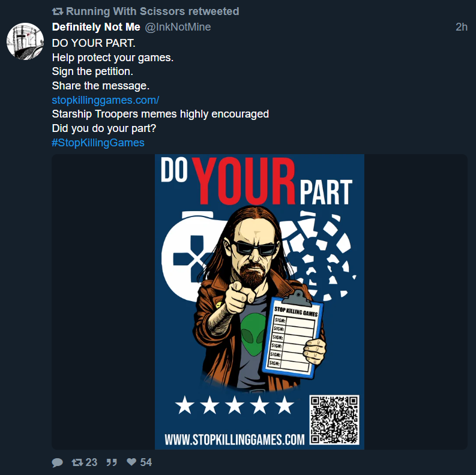
Task: View the like count of 54
Action: coord(146,462)
